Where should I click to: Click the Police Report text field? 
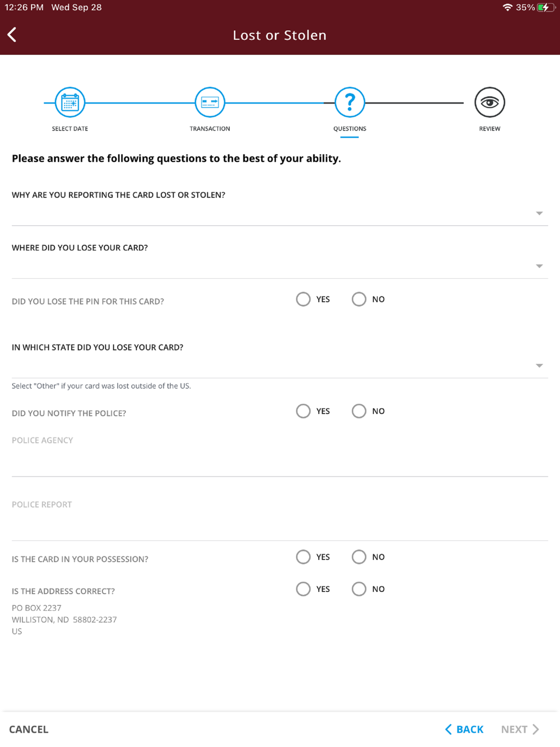coord(279,527)
